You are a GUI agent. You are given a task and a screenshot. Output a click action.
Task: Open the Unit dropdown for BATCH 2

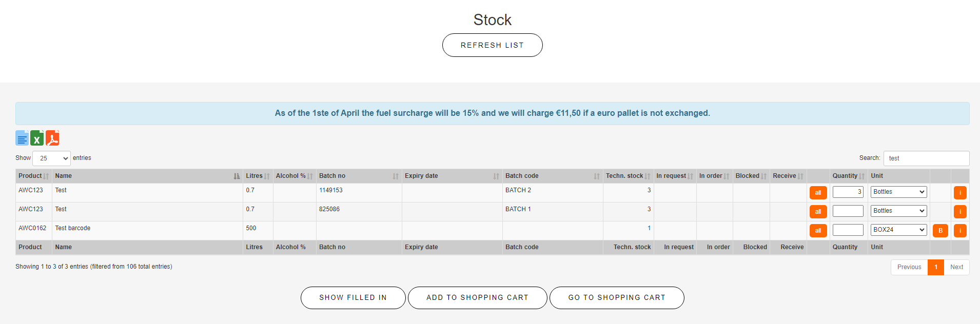coord(898,192)
